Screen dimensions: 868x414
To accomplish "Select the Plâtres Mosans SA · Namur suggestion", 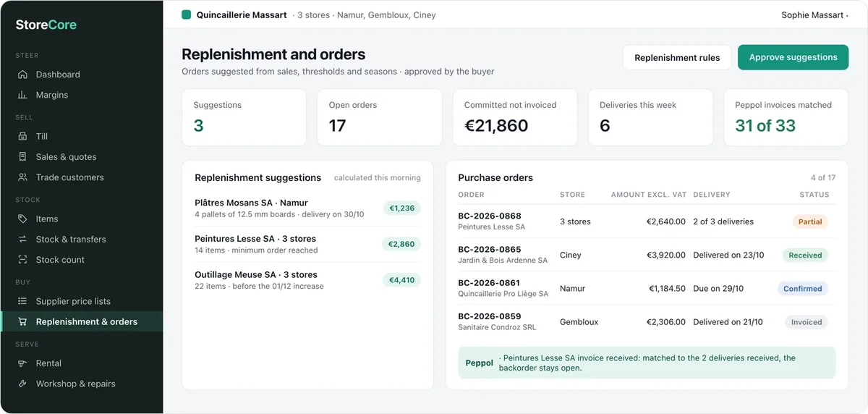I will click(307, 208).
